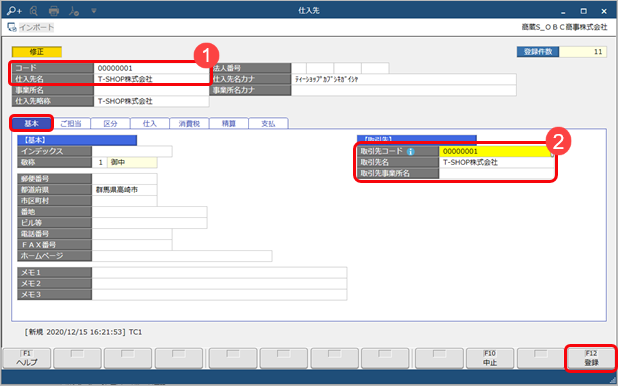This screenshot has height=386, width=618.
Task: Click the 敬称 code field showing 1
Action: [x=99, y=162]
